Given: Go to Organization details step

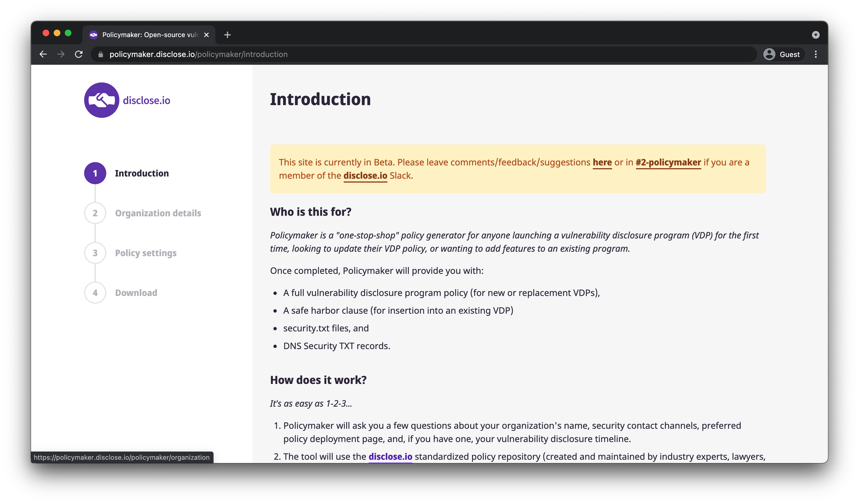Looking at the screenshot, I should pos(158,213).
